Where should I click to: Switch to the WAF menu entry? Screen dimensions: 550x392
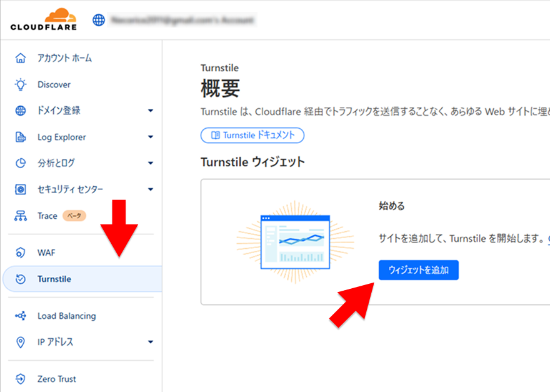coord(47,252)
